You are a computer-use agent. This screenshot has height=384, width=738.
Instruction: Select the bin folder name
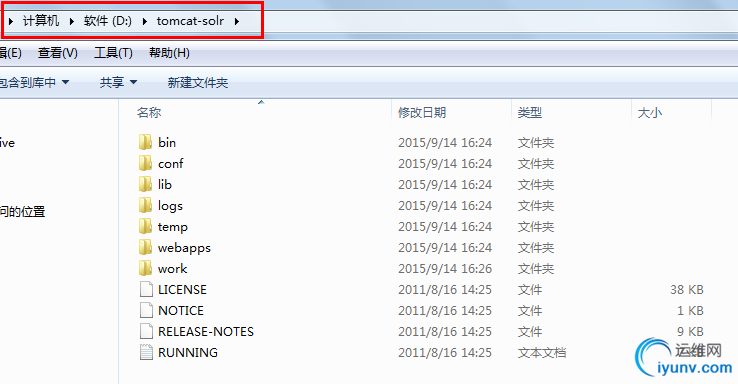[167, 143]
